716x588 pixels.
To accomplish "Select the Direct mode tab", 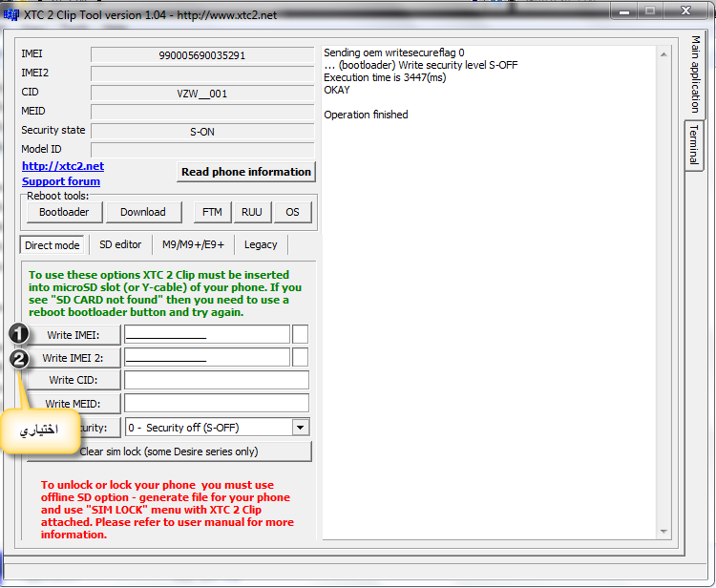I will point(53,245).
